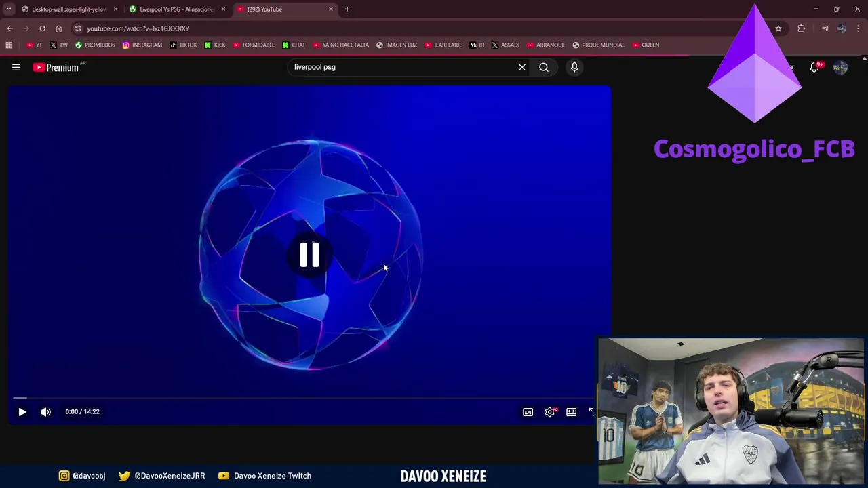The height and width of the screenshot is (488, 868).
Task: Open ASSADI bookmark
Action: click(x=505, y=45)
